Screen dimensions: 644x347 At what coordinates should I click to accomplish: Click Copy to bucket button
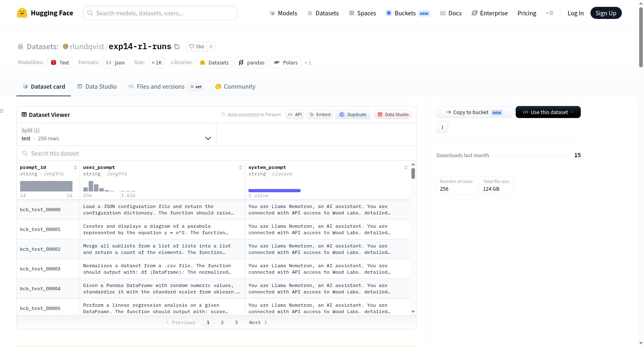[x=474, y=112]
